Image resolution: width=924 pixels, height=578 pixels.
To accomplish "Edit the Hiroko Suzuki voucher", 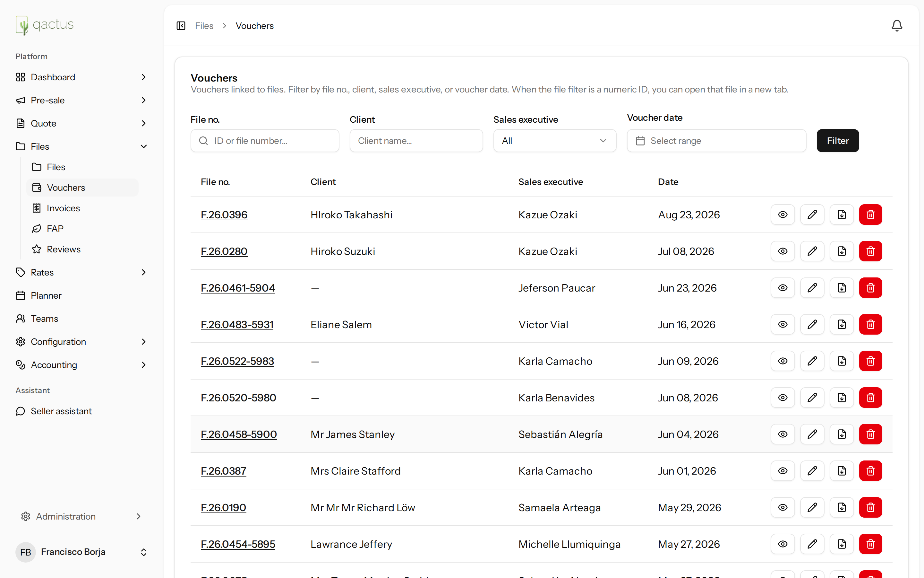I will [812, 251].
